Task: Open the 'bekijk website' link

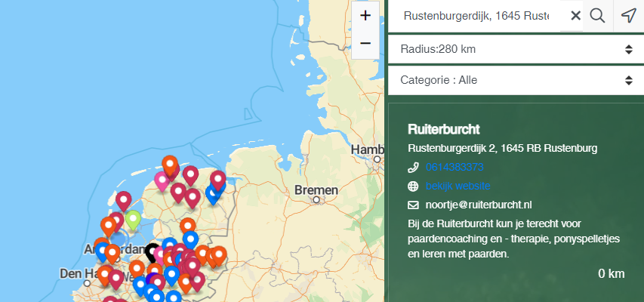Action: (x=458, y=186)
